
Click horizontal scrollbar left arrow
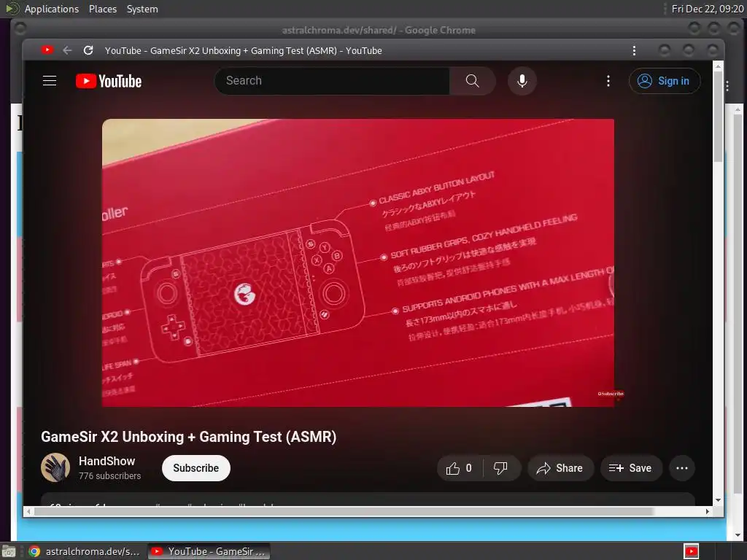(28, 511)
